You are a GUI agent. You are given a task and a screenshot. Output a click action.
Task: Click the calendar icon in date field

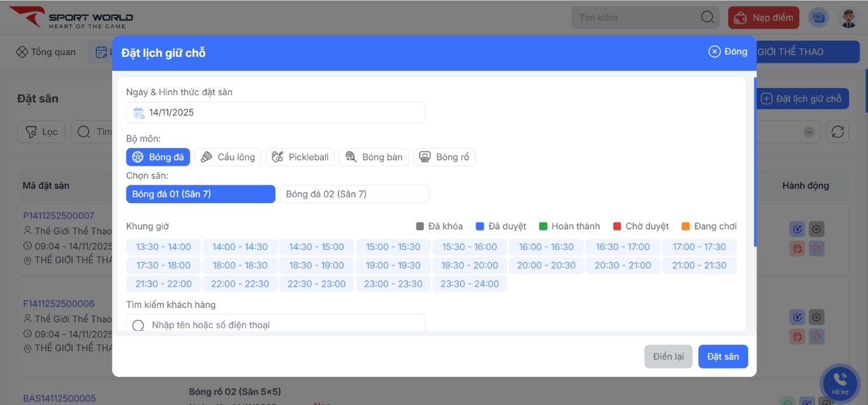click(139, 113)
